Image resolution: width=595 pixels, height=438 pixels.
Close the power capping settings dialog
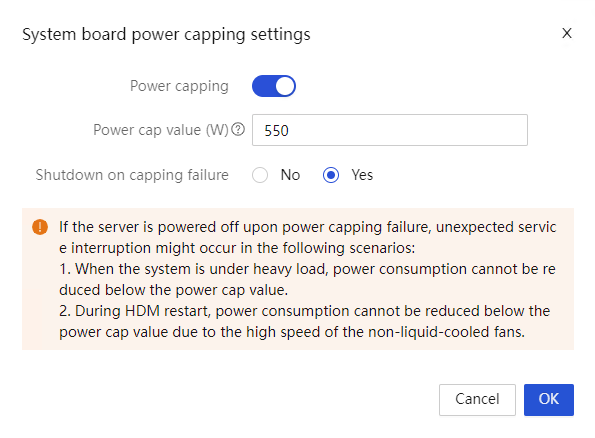pos(567,33)
